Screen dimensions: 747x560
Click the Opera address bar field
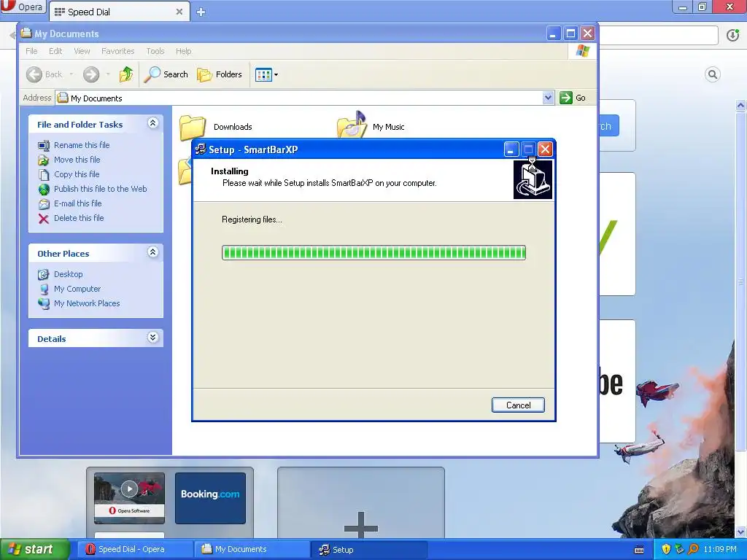coord(659,36)
